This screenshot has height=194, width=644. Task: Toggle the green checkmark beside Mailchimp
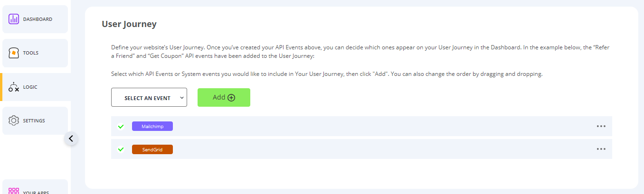121,127
